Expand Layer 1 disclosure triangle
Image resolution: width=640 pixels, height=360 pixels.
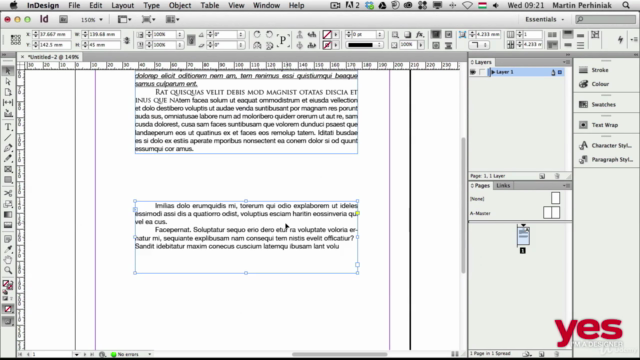[493, 72]
